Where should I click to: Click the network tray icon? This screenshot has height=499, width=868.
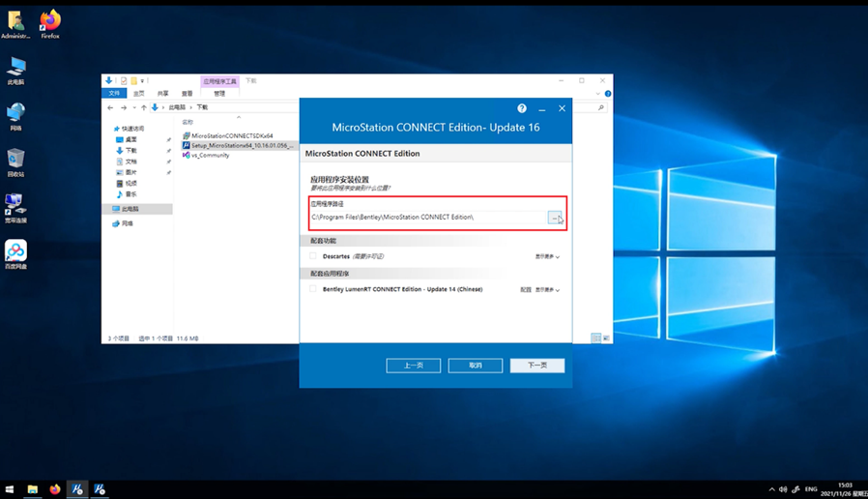(x=796, y=489)
